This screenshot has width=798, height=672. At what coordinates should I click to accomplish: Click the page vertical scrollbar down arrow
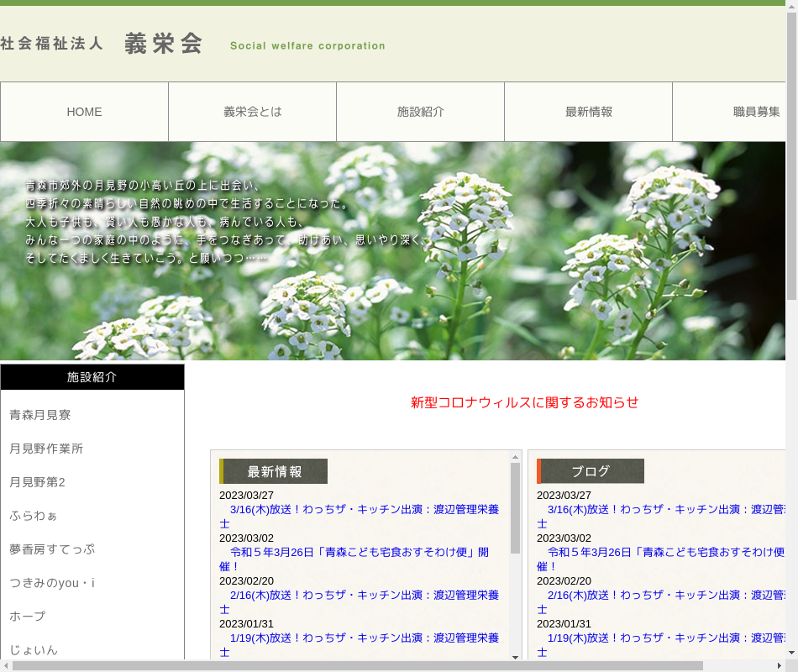791,653
